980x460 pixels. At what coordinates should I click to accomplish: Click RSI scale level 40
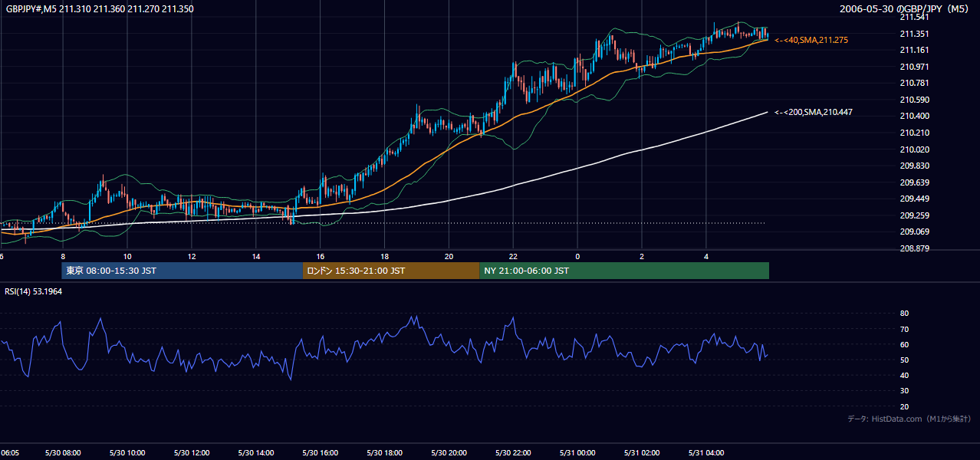(904, 375)
